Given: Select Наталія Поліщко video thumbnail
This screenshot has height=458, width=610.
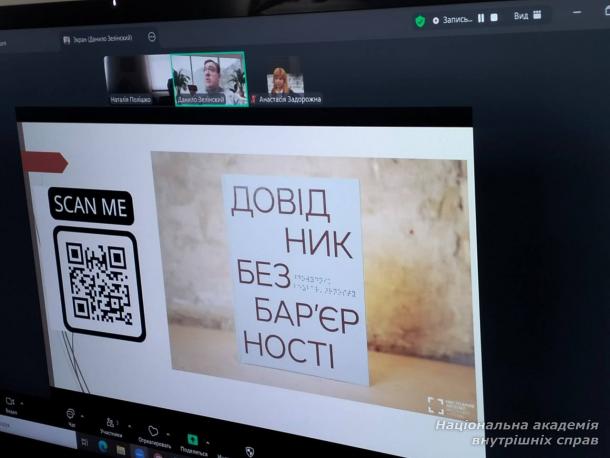Looking at the screenshot, I should (x=138, y=80).
